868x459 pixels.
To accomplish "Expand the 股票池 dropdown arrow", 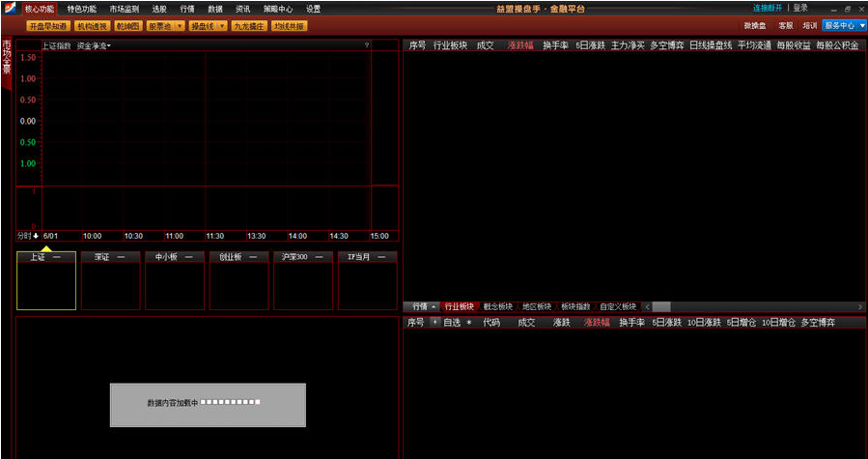I will click(181, 26).
